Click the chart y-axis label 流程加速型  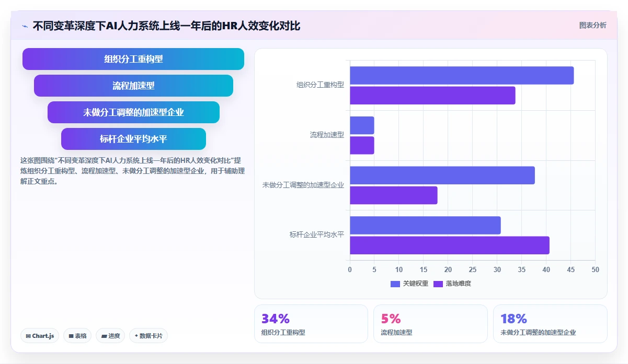click(327, 135)
